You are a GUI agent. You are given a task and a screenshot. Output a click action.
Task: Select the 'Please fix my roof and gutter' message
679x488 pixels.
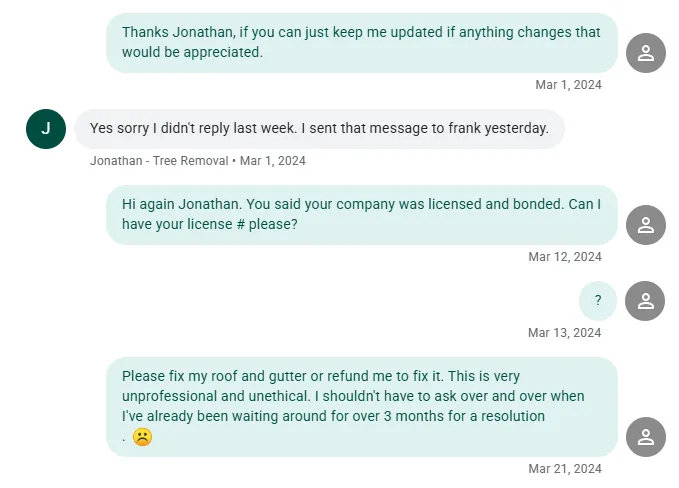[x=361, y=406]
